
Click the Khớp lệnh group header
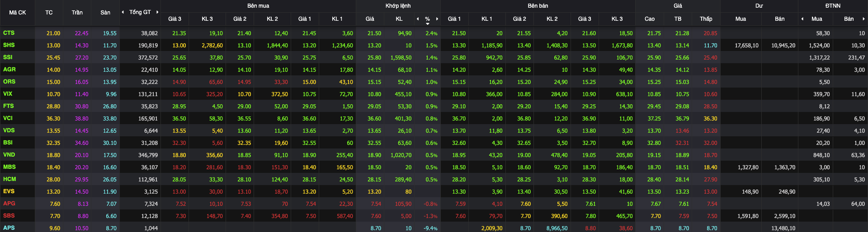tap(398, 6)
